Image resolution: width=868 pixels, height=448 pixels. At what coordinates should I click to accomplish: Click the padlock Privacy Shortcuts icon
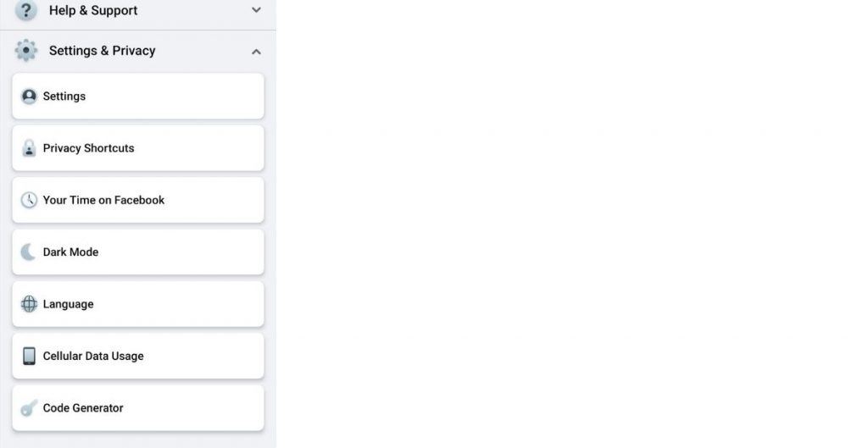pos(29,148)
